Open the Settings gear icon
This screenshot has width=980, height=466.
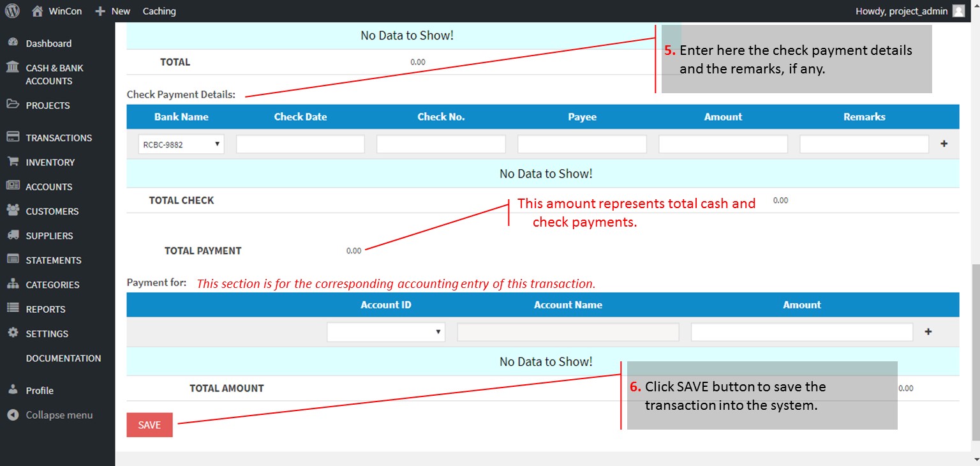point(13,333)
